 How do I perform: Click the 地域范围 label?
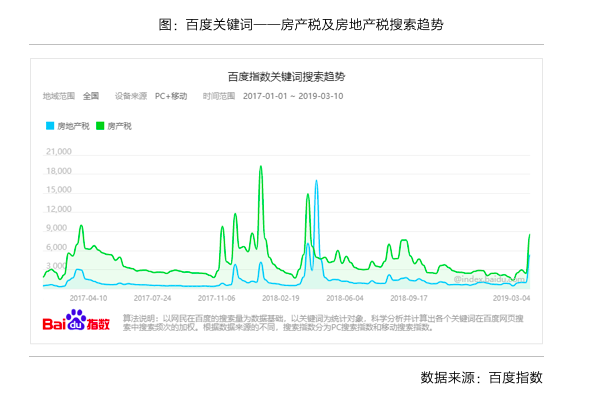(x=59, y=96)
